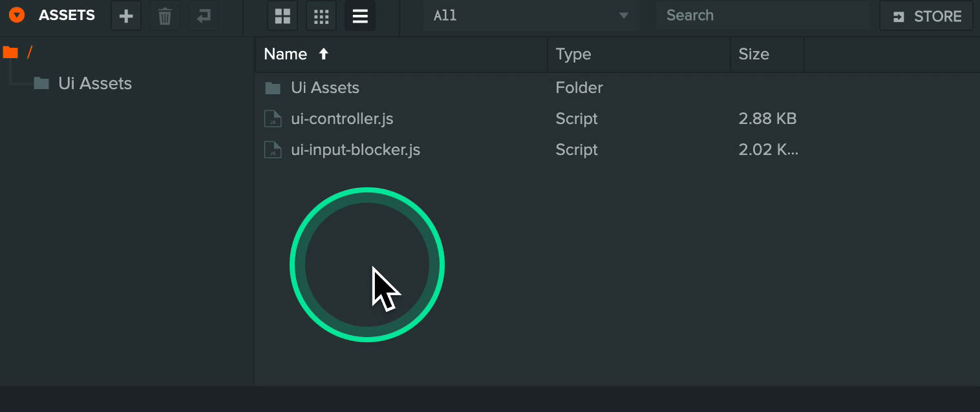Switch to small grid view
Image resolution: width=980 pixels, height=412 pixels.
[x=321, y=16]
